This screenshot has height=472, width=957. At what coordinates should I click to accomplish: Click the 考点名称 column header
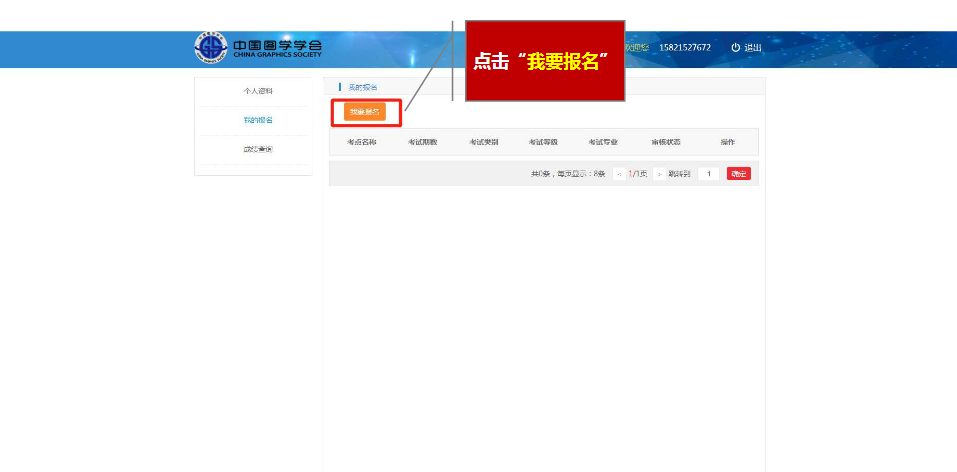(361, 142)
